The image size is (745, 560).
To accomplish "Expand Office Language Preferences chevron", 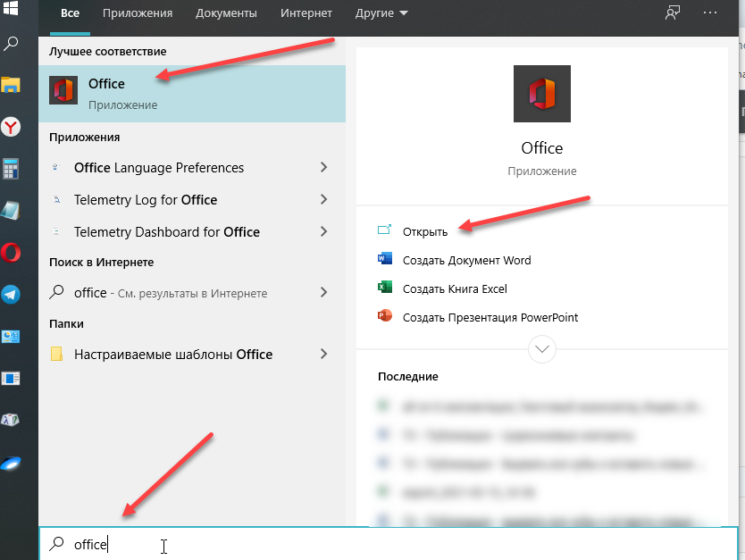I will tap(323, 167).
